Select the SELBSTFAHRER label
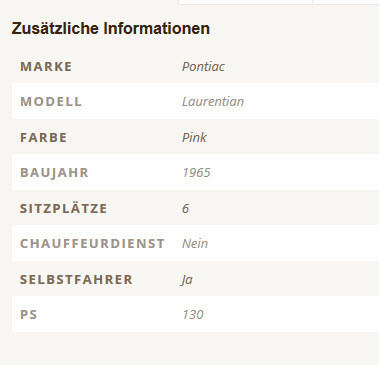The image size is (379, 365). (76, 279)
